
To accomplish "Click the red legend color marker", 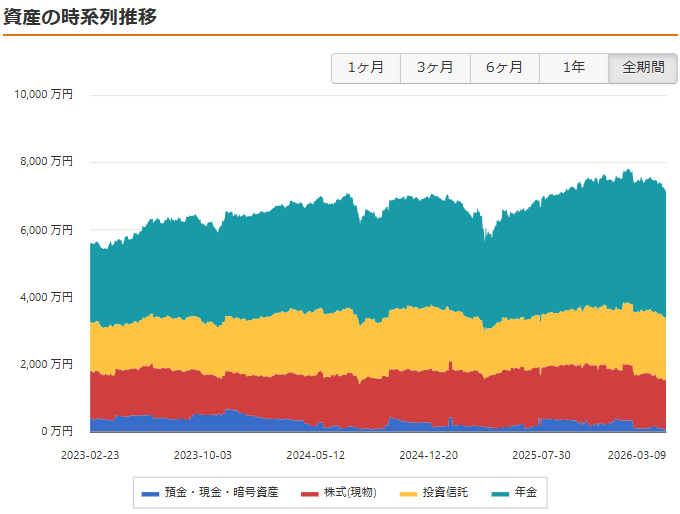I will [x=308, y=494].
